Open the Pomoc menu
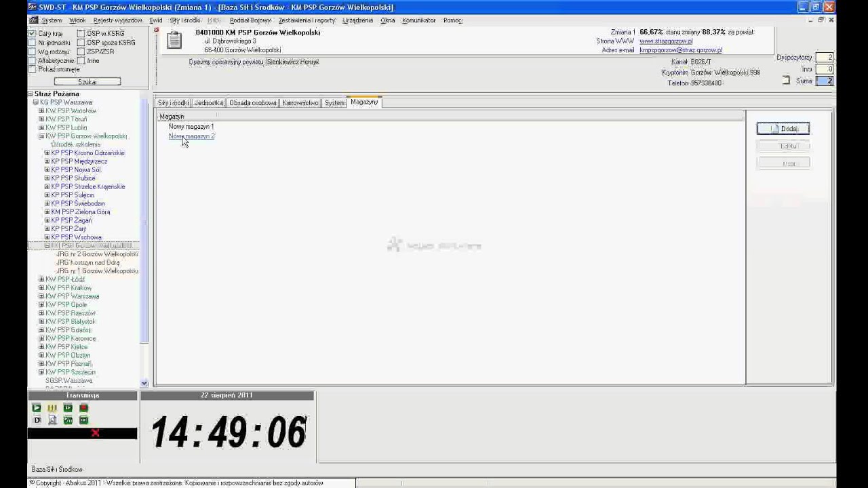868x488 pixels. point(452,20)
